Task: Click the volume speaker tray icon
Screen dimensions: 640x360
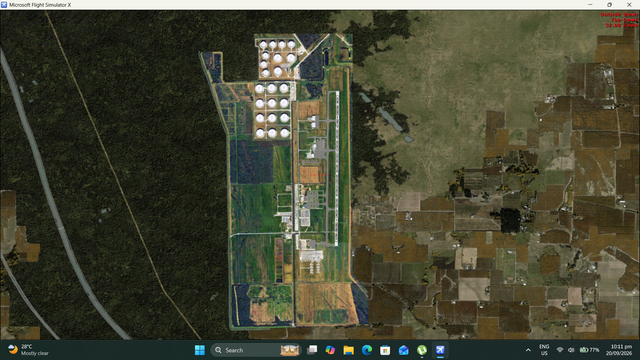Action: [x=571, y=350]
